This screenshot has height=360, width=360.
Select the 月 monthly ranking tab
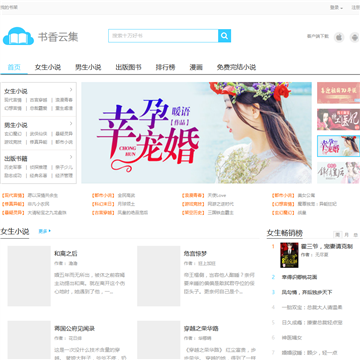pos(347,235)
